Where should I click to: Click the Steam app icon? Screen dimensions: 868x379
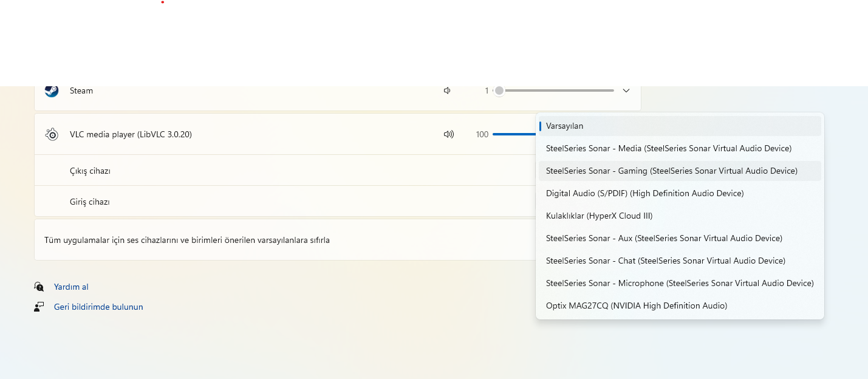[x=52, y=90]
